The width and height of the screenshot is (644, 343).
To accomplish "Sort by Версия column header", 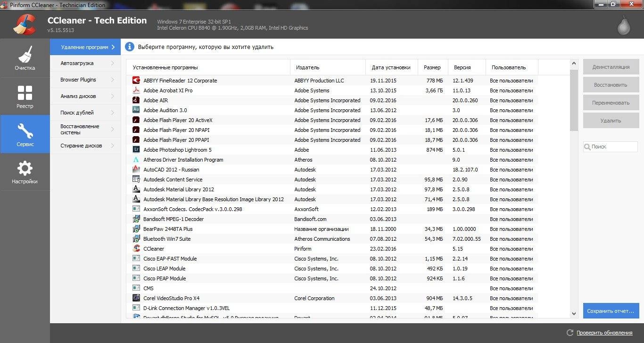I will [x=466, y=67].
